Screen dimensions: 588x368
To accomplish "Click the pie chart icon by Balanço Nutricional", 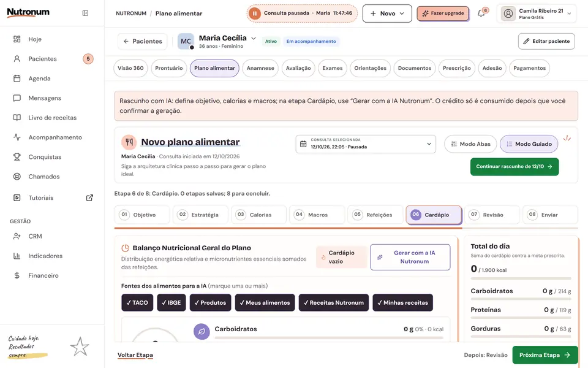I will 125,248.
